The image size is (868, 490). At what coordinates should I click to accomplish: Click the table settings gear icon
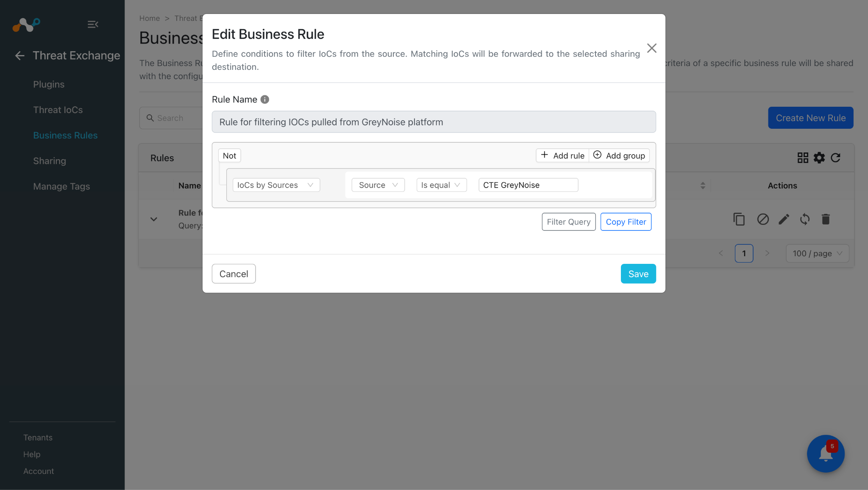click(819, 158)
